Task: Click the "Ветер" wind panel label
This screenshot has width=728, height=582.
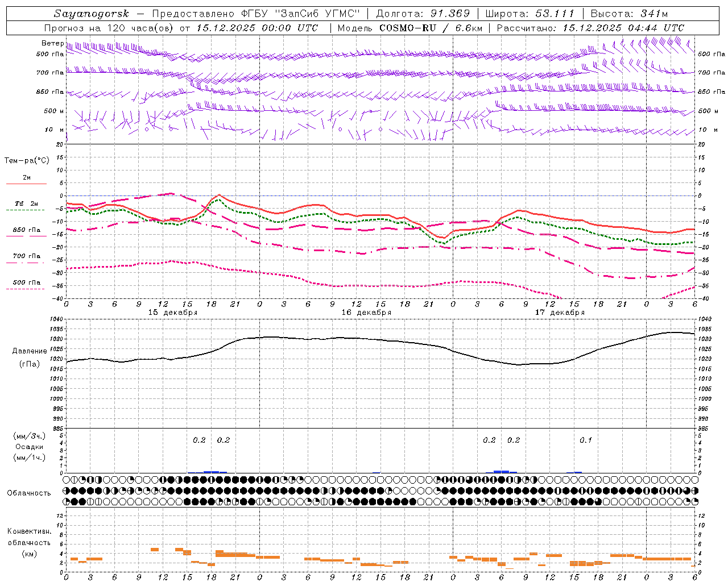Action: (x=52, y=43)
